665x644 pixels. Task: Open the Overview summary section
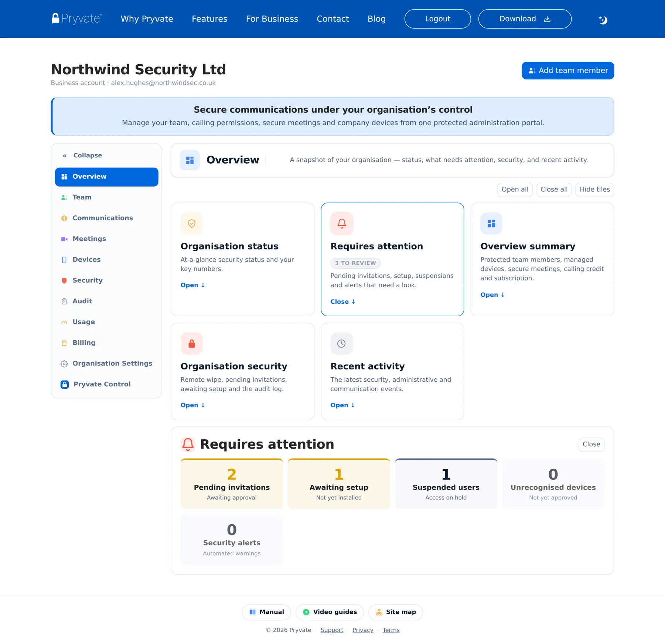click(492, 294)
